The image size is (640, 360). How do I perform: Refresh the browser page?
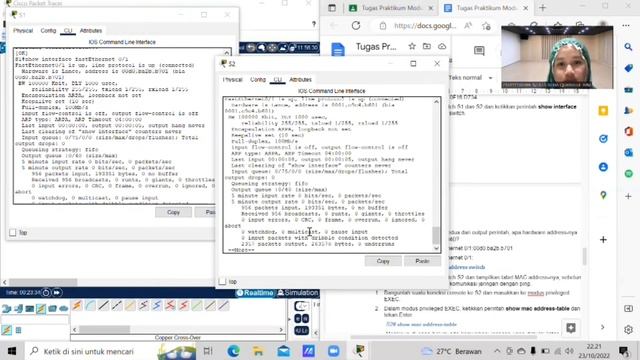click(x=356, y=26)
